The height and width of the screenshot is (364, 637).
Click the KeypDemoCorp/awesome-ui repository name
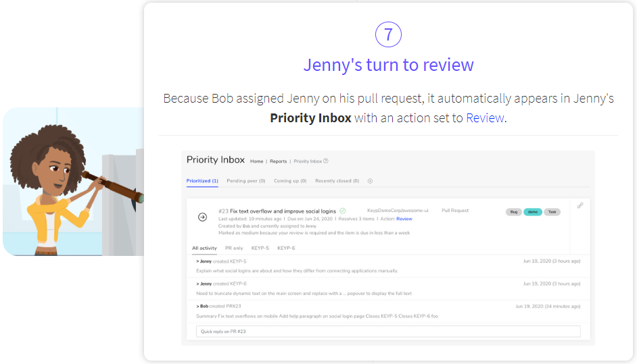398,211
